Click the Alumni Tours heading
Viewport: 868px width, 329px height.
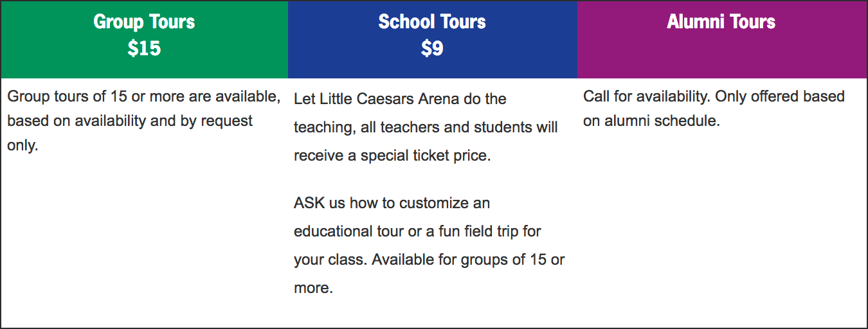721,22
